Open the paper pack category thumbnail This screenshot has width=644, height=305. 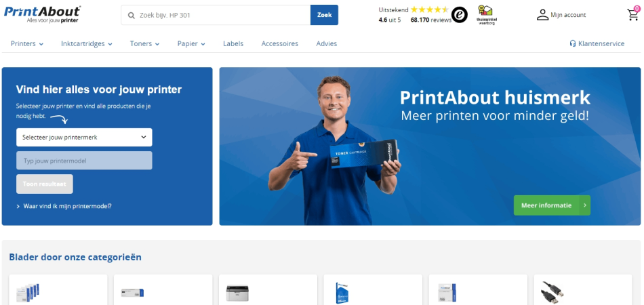tap(342, 293)
